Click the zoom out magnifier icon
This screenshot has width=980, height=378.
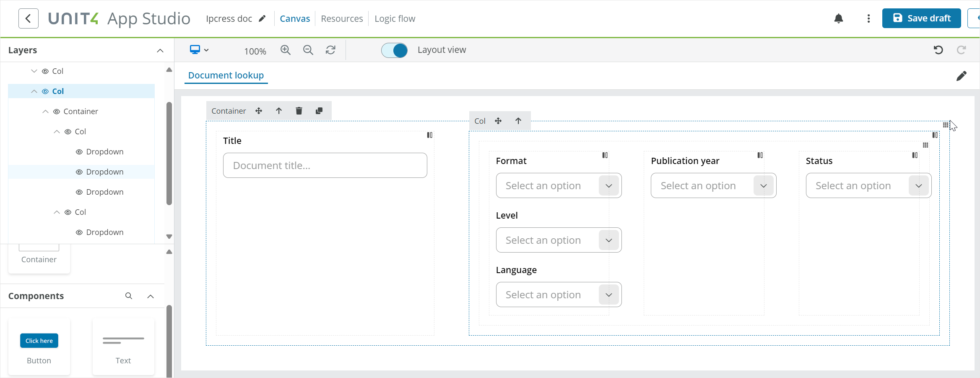click(308, 50)
